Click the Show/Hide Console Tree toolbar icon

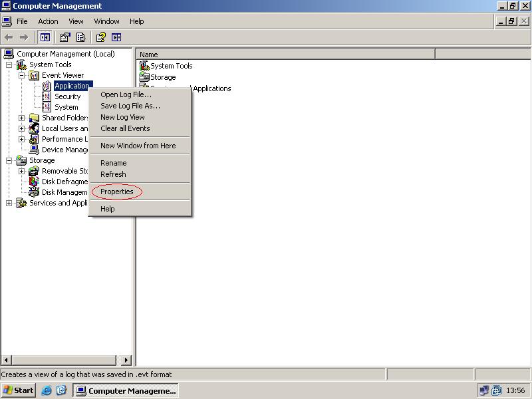click(45, 37)
